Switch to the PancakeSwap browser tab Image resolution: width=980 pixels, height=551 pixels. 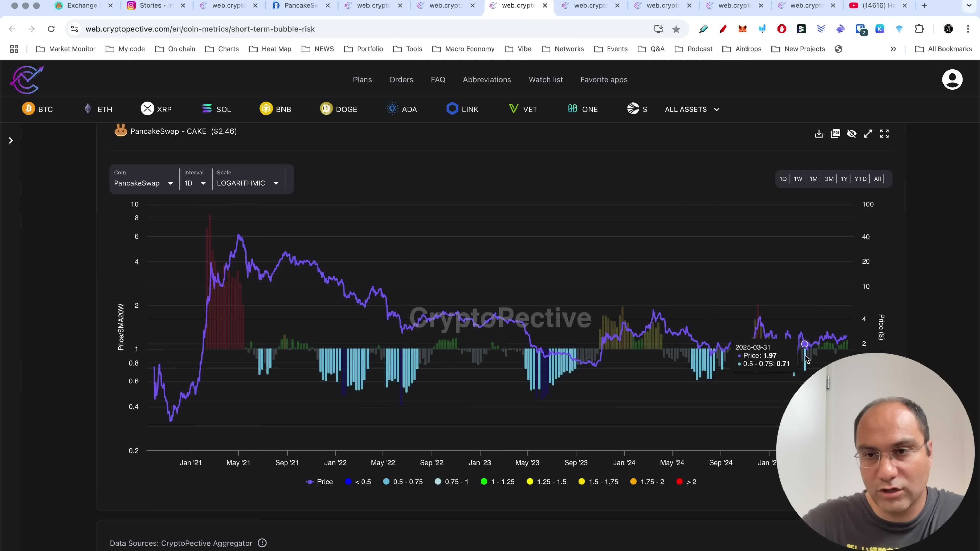[301, 6]
